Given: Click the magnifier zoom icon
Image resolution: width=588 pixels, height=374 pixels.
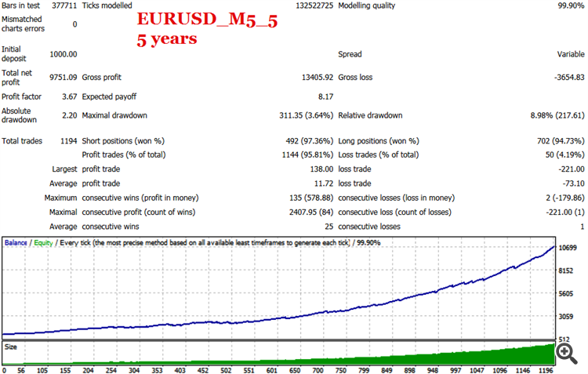Looking at the screenshot, I should pyautogui.click(x=567, y=354).
